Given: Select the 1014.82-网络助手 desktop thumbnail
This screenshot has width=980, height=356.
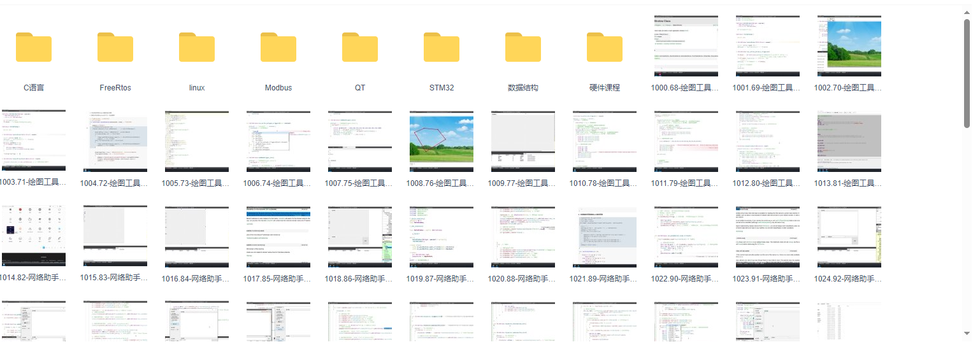Looking at the screenshot, I should (34, 236).
